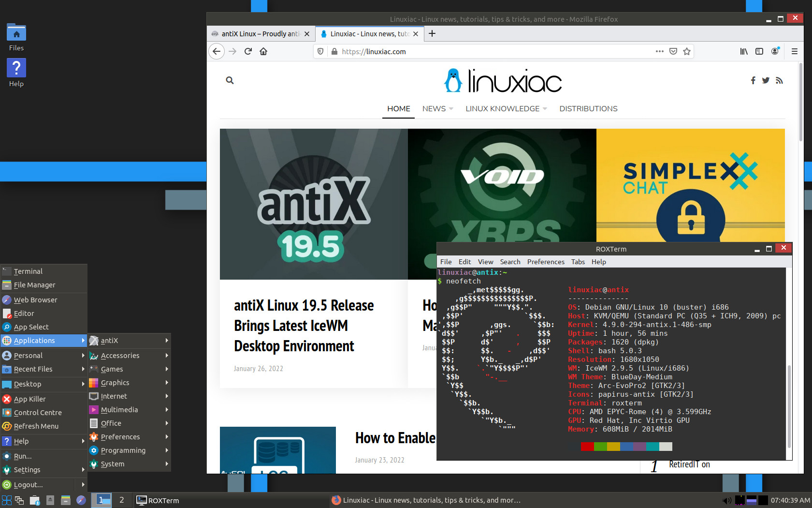Screen dimensions: 812x508
Task: Open ROXTerm Tabs menu
Action: tap(578, 262)
